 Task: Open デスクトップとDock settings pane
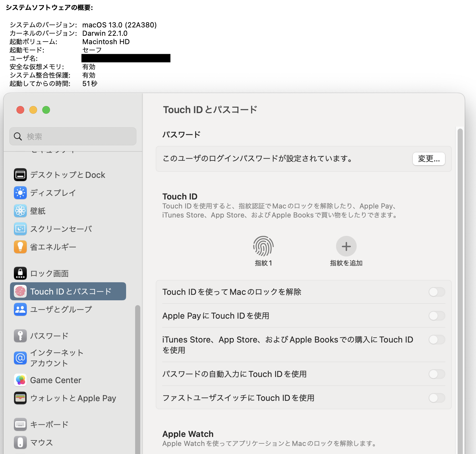pyautogui.click(x=68, y=175)
